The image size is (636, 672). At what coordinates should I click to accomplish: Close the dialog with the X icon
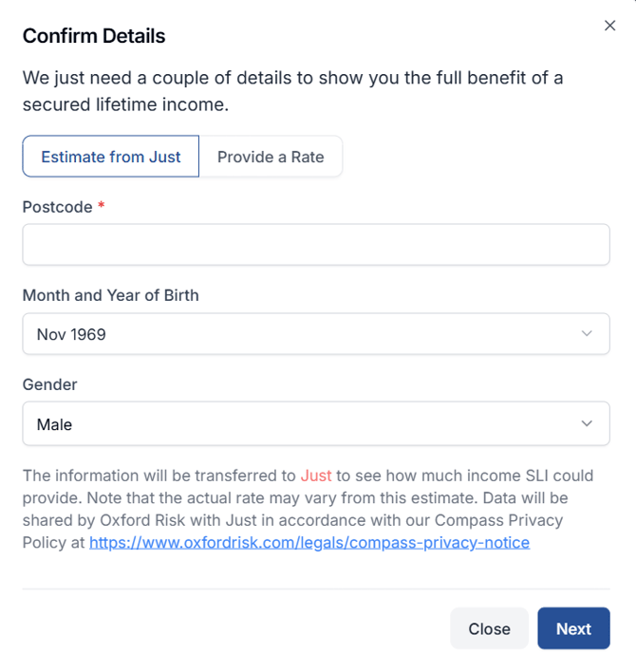[x=609, y=26]
